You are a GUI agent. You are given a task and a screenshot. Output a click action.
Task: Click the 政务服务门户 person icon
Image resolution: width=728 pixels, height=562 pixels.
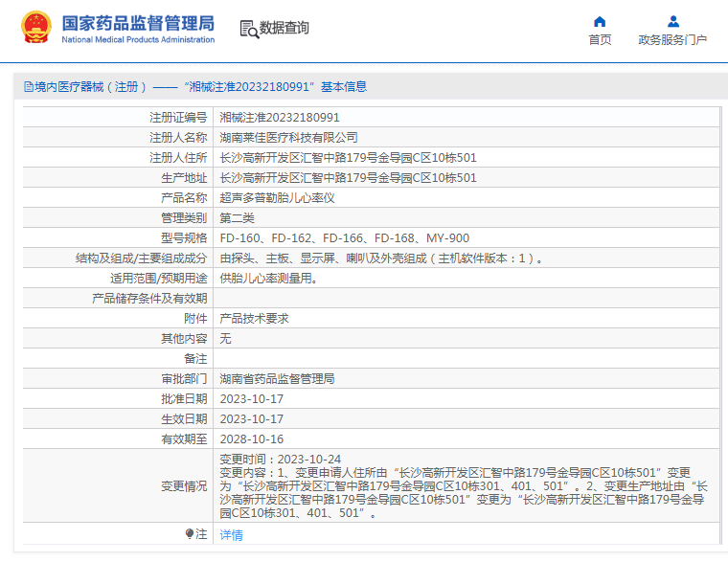click(672, 21)
